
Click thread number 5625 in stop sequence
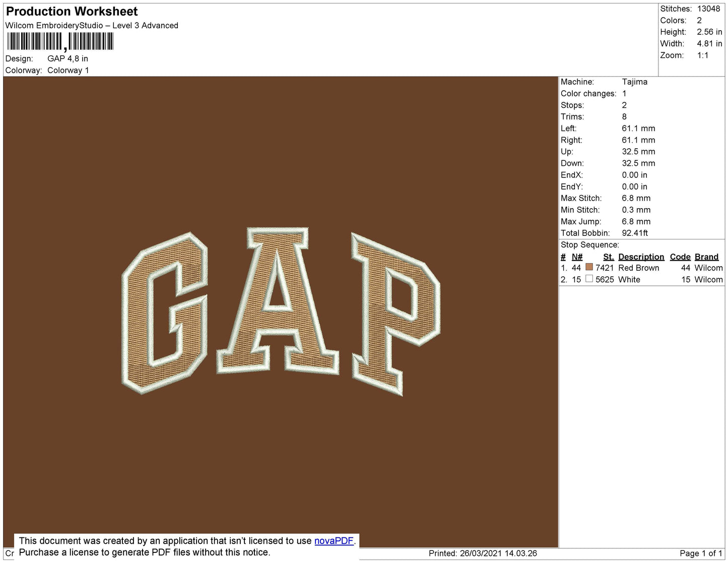(x=605, y=280)
